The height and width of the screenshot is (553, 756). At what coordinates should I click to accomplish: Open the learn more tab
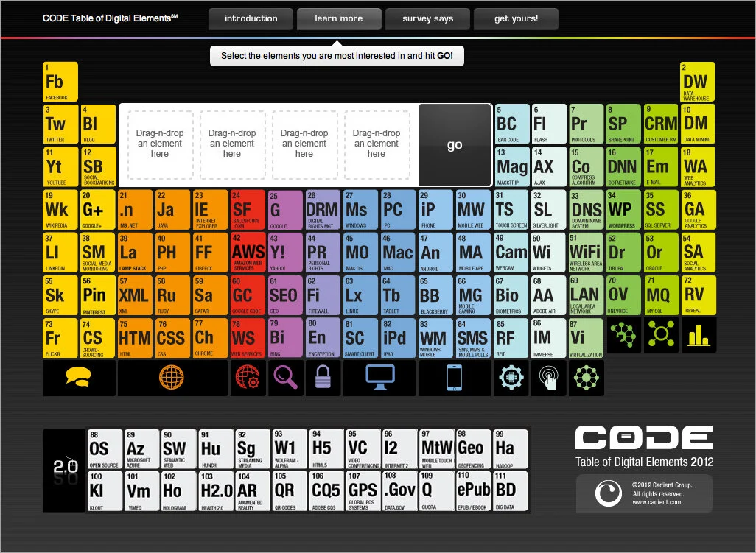[x=339, y=19]
